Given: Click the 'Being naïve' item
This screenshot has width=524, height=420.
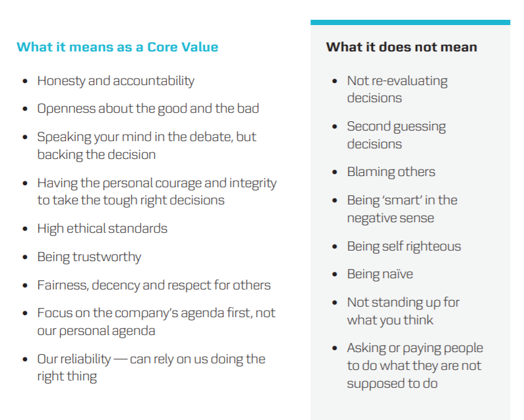Looking at the screenshot, I should [380, 274].
